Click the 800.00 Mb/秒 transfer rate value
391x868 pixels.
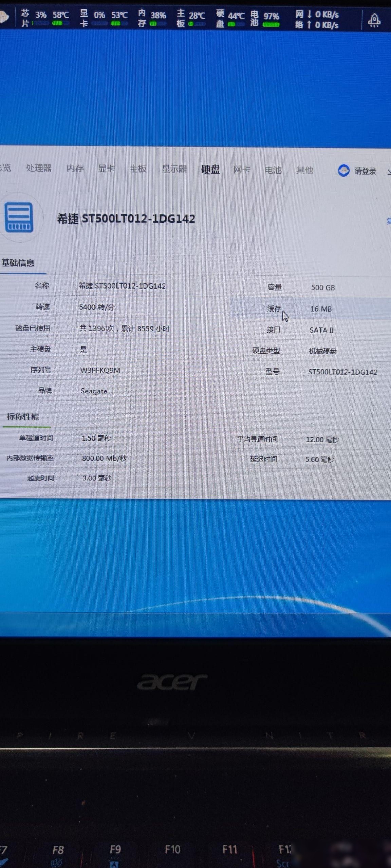click(104, 458)
